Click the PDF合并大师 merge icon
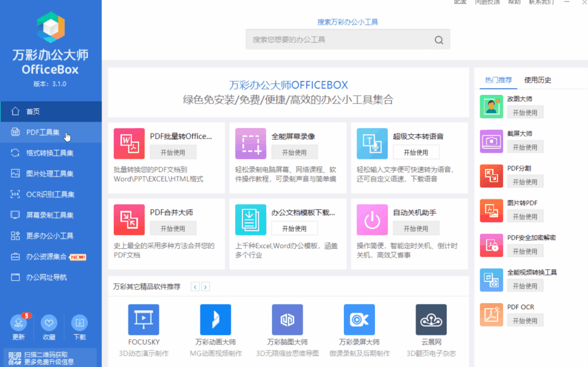This screenshot has width=588, height=367. (129, 220)
